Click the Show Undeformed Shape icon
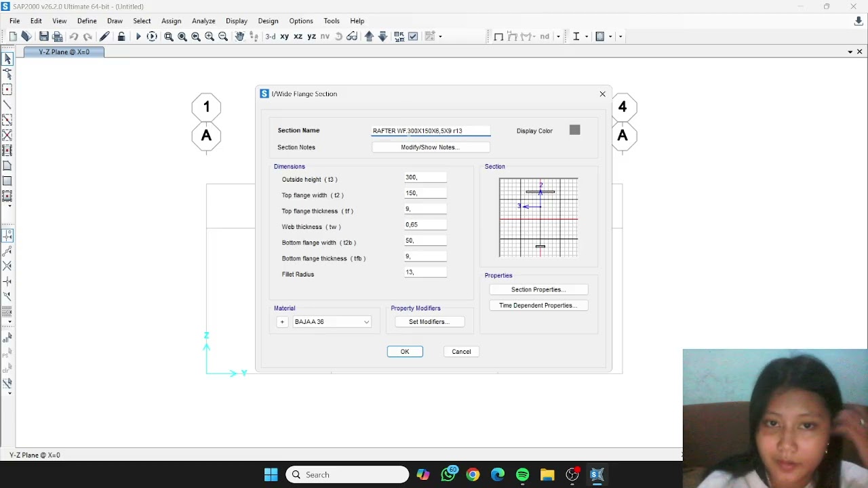Screen dimensions: 868x488 tap(498, 37)
